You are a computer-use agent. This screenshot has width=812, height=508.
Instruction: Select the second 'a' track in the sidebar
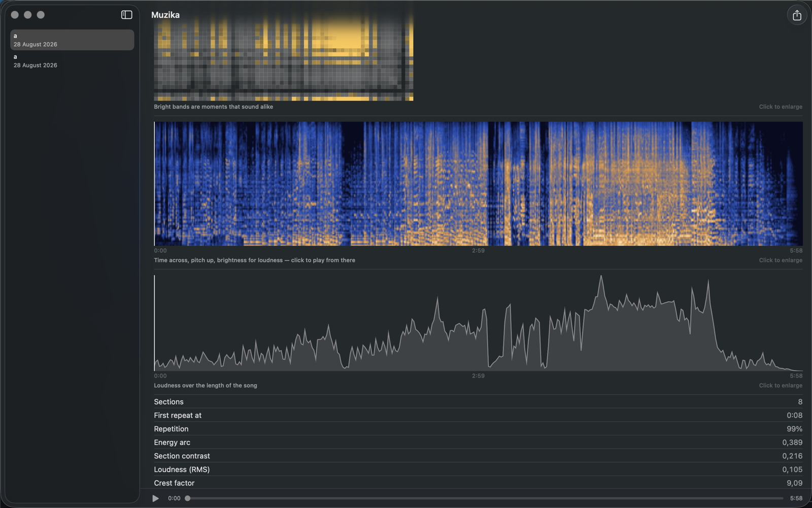click(x=72, y=61)
